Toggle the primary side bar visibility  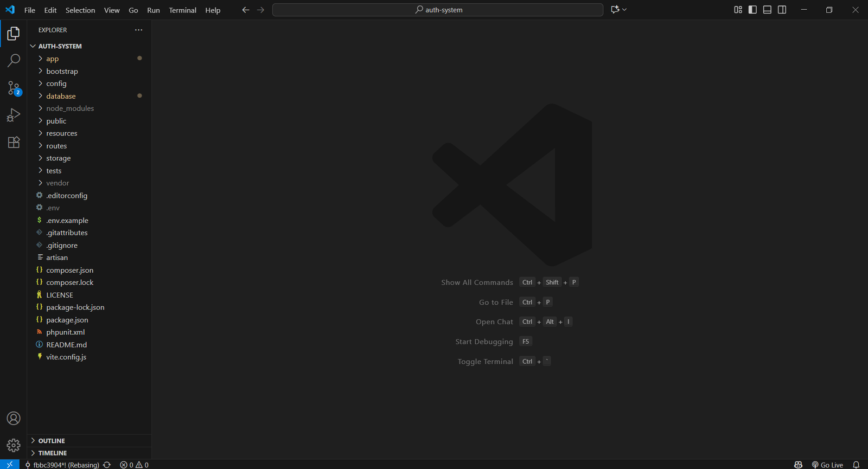coord(752,10)
